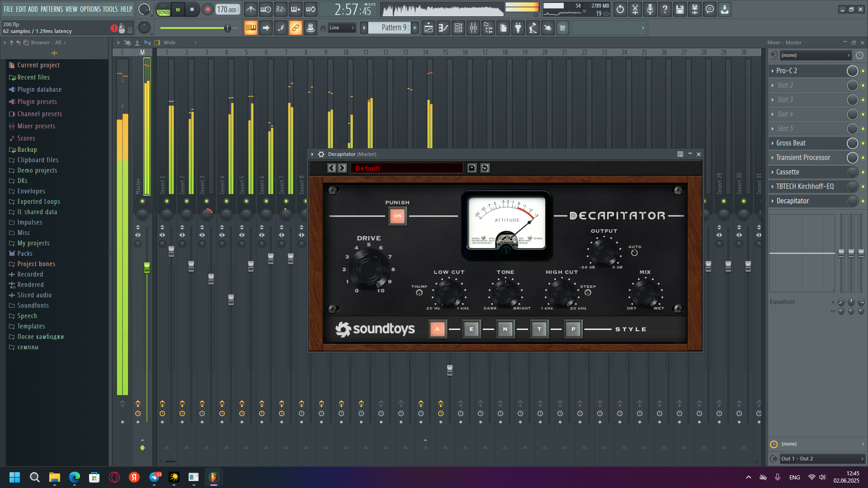
Task: Select Decapitator style N button
Action: point(505,329)
